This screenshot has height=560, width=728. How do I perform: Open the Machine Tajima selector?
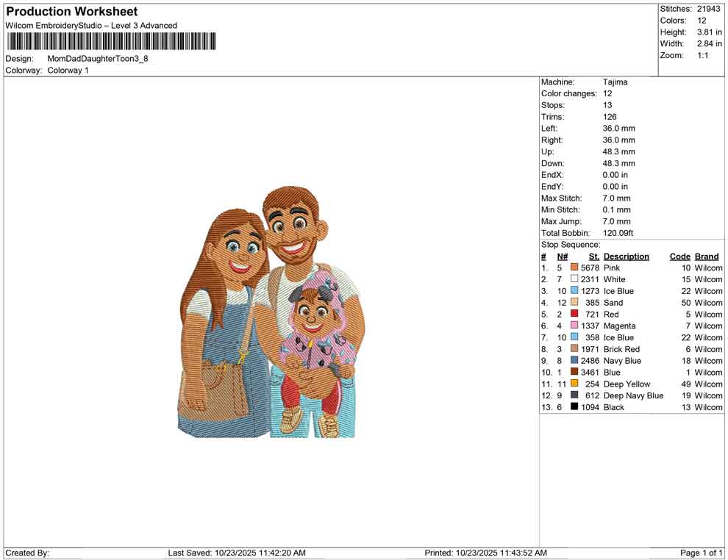[616, 82]
